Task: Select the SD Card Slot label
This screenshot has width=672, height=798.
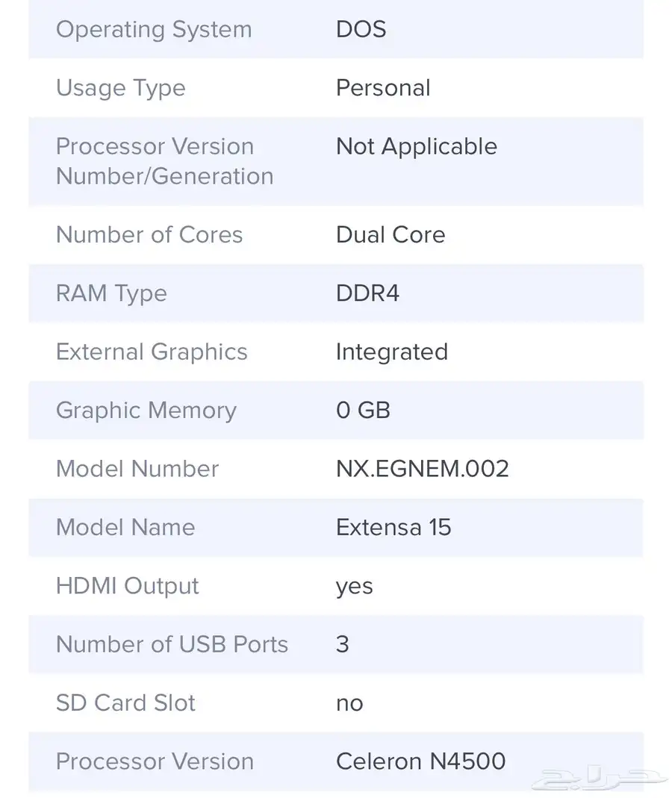Action: click(125, 703)
